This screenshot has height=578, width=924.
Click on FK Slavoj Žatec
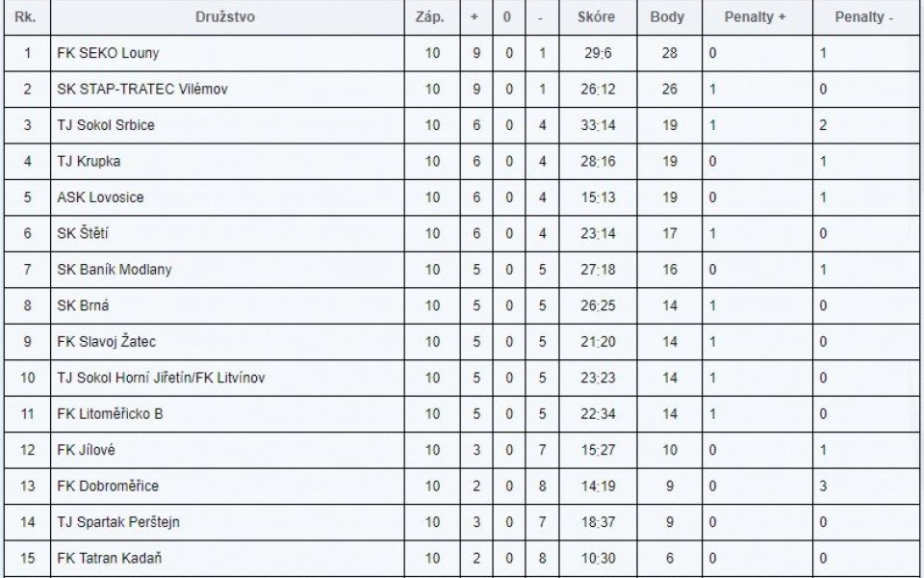pyautogui.click(x=106, y=341)
